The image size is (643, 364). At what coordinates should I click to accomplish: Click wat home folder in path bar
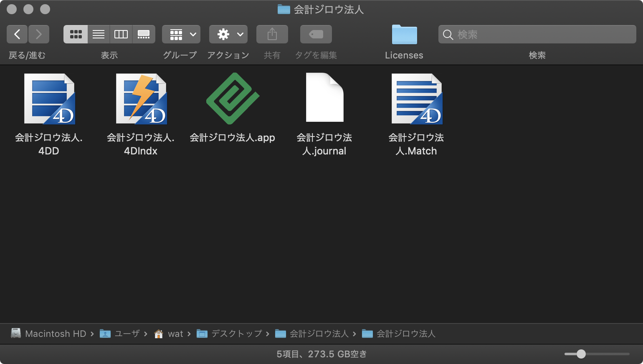click(x=169, y=334)
